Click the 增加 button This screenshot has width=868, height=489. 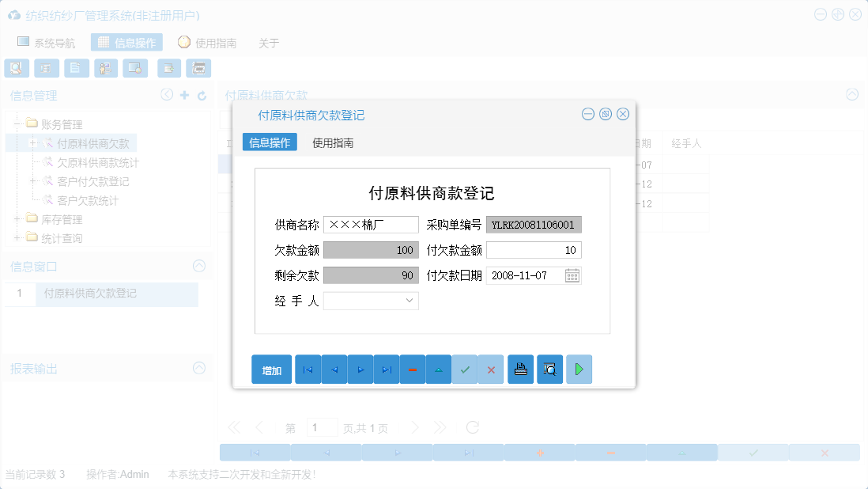point(271,370)
